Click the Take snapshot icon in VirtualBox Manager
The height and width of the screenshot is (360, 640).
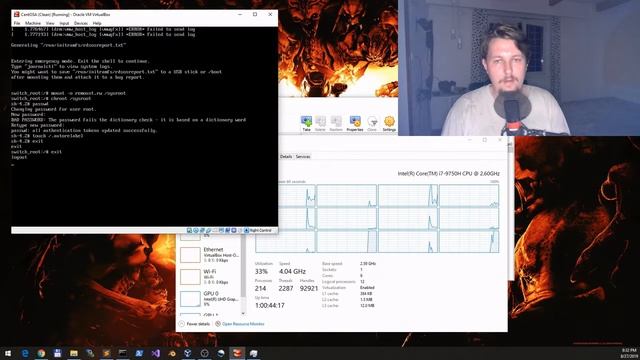tap(306, 123)
